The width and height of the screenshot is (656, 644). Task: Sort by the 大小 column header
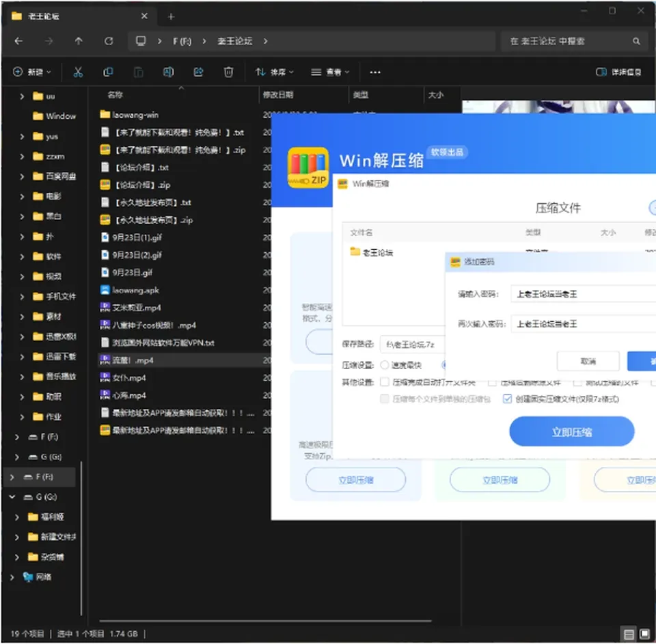coord(435,95)
